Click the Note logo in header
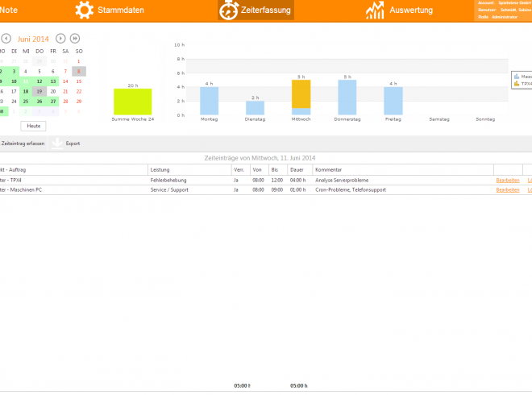The image size is (532, 395). (x=10, y=10)
